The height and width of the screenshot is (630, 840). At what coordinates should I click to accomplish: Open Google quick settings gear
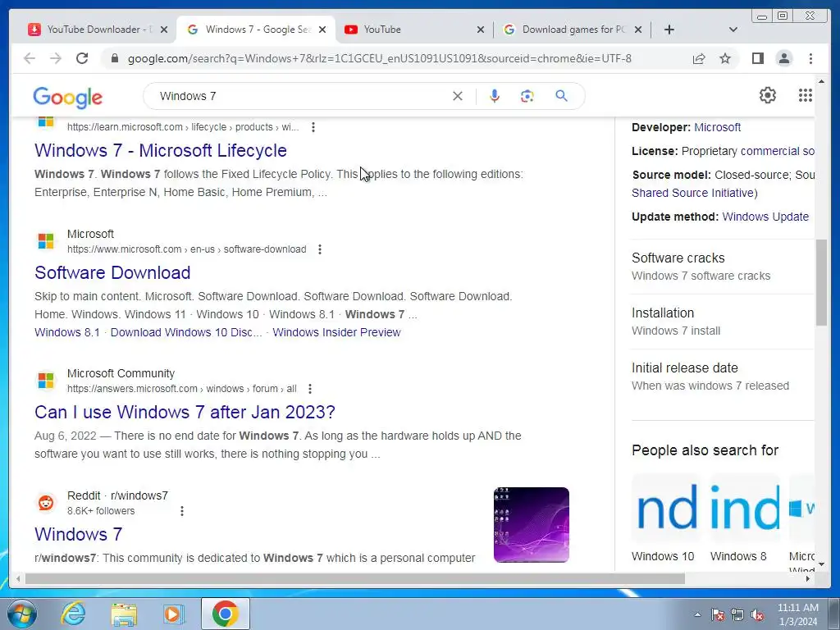[x=768, y=95]
